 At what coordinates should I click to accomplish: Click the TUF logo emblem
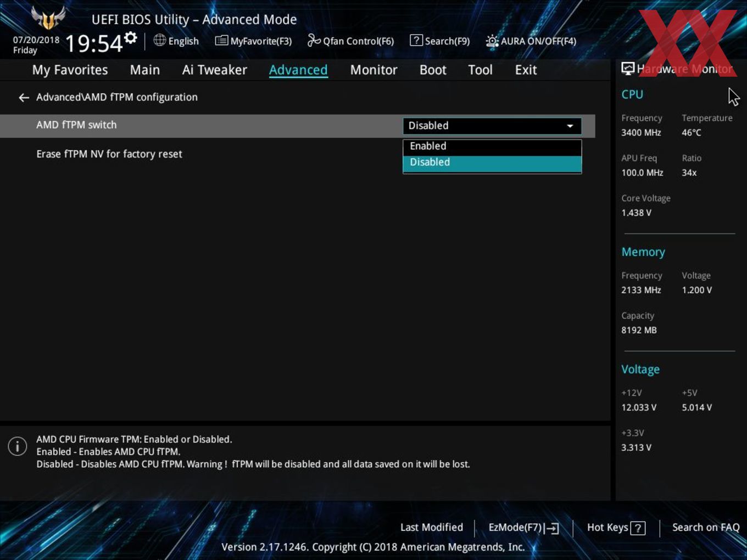pyautogui.click(x=48, y=18)
